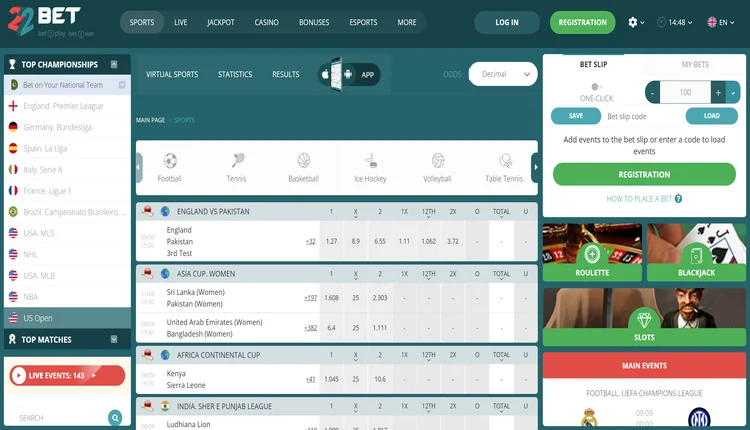Open the BLACKJACK casino thumbnail
This screenshot has height=430, width=750.
click(696, 252)
